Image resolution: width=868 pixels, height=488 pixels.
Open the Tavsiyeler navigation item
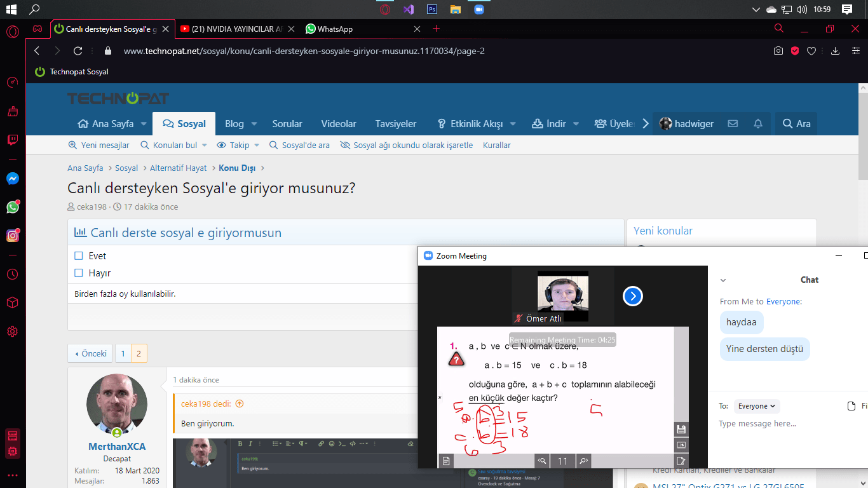tap(396, 124)
